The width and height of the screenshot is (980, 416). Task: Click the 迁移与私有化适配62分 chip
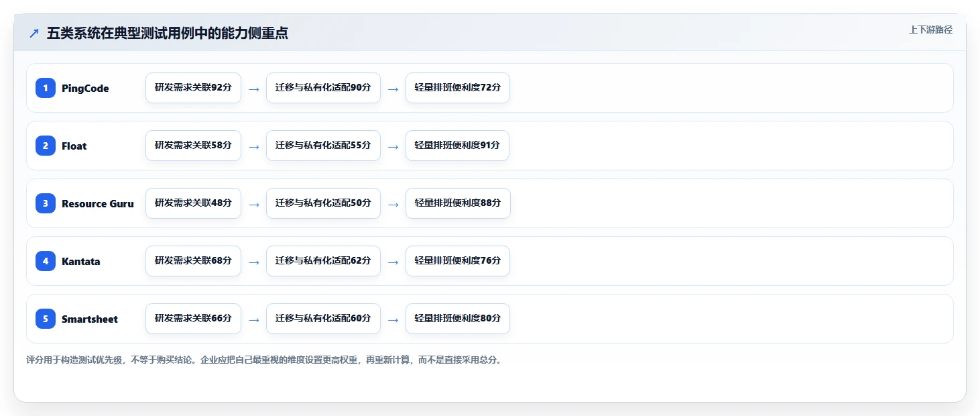[x=323, y=261]
